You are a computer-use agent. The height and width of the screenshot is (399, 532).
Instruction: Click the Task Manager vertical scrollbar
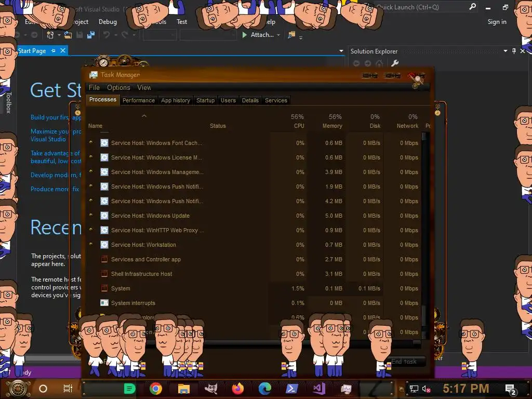[423, 236]
